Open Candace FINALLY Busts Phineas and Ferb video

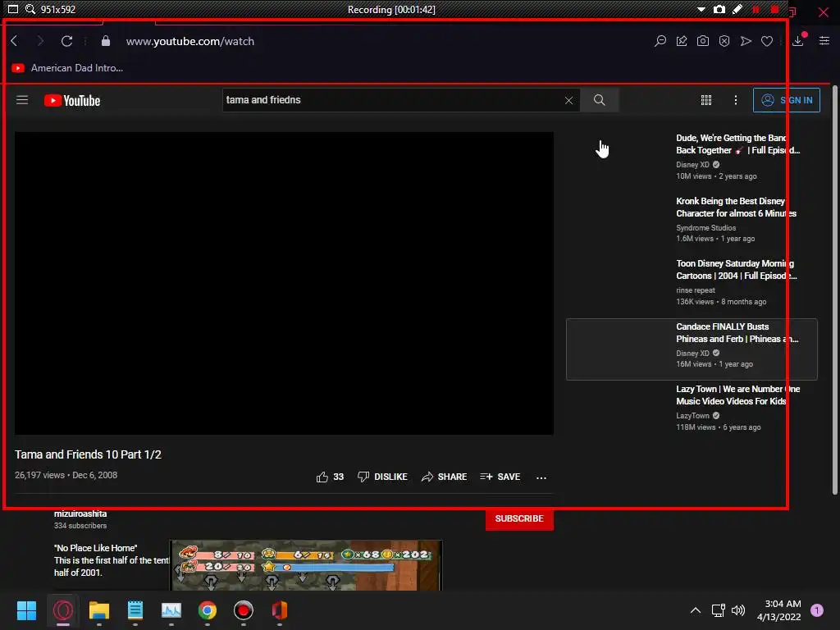(737, 333)
